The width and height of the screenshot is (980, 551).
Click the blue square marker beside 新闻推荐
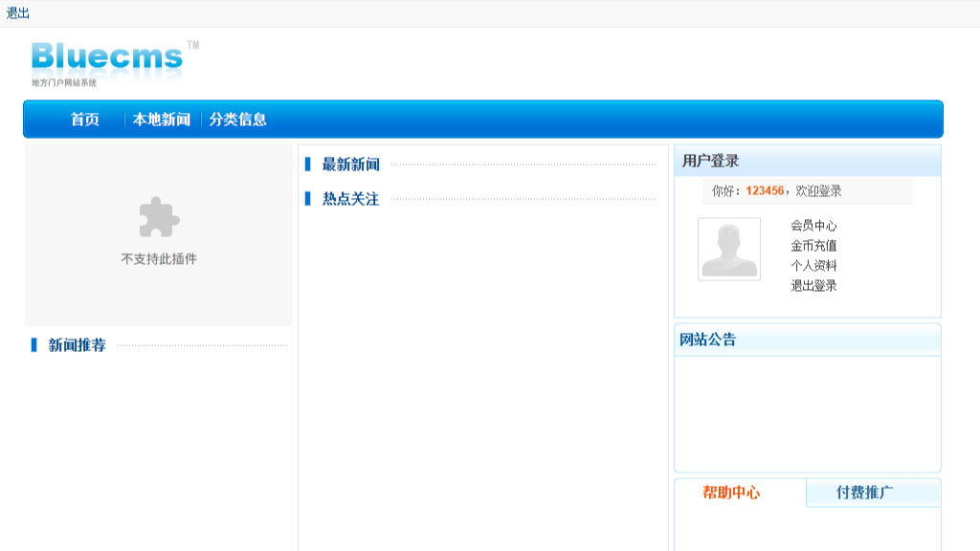pos(32,342)
